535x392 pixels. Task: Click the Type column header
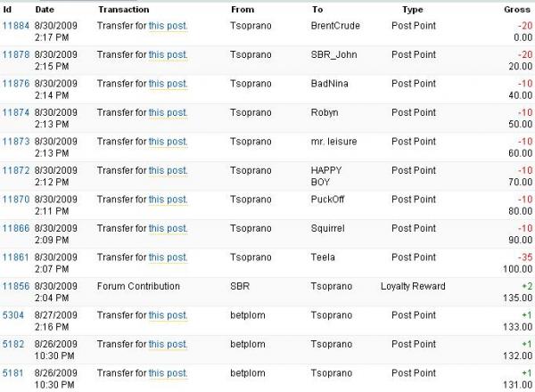point(413,8)
